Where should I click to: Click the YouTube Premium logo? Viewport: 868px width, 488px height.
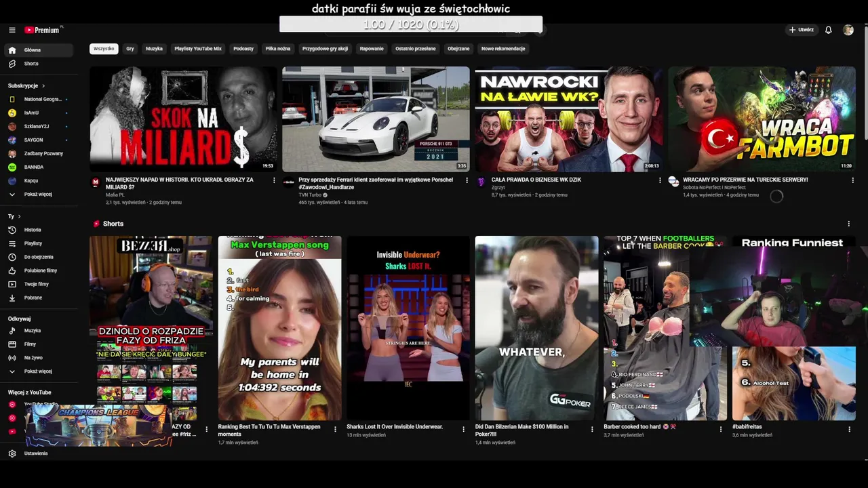[43, 30]
